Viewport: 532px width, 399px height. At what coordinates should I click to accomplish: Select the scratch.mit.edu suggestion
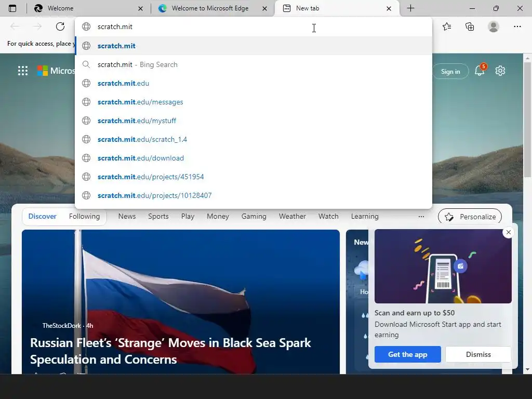tap(254, 83)
